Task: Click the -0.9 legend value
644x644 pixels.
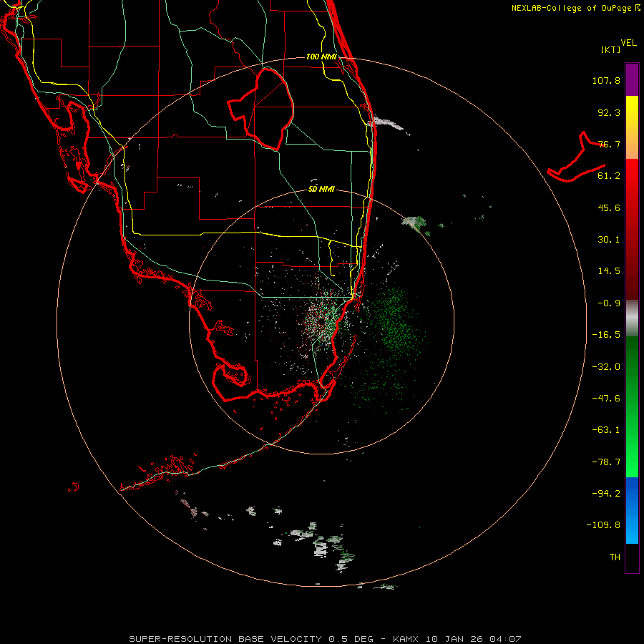Action: click(609, 303)
